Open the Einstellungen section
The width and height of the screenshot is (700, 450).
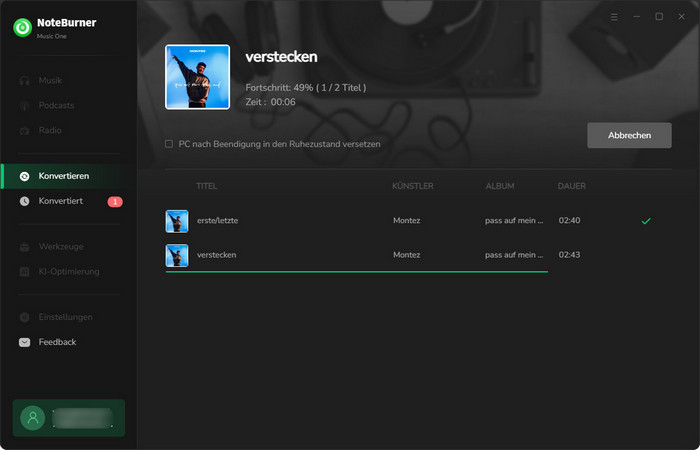coord(66,317)
